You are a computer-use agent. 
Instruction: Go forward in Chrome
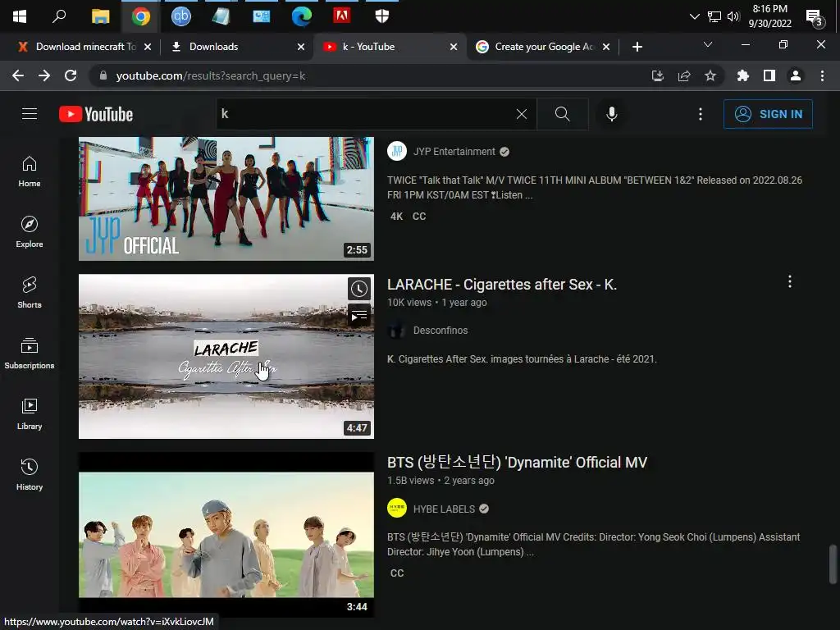point(44,76)
